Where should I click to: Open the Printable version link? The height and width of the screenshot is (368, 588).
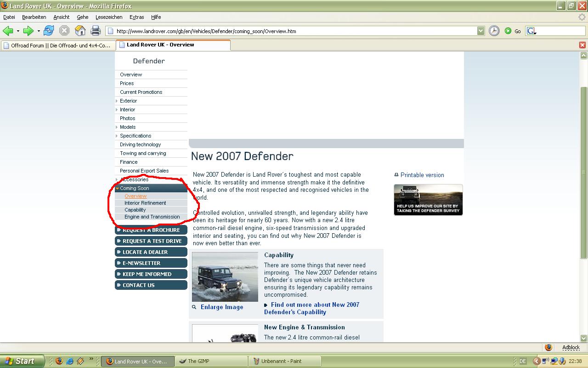tap(422, 175)
